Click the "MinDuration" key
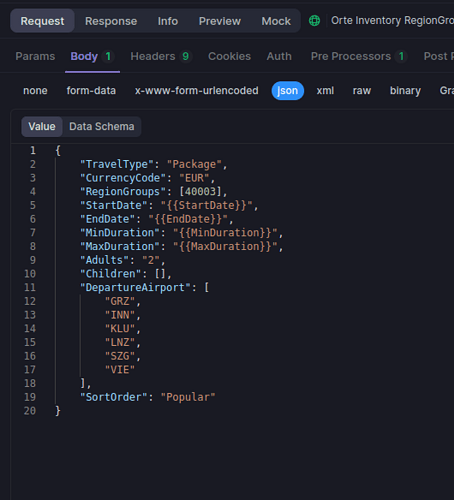This screenshot has width=454, height=500. [x=120, y=233]
